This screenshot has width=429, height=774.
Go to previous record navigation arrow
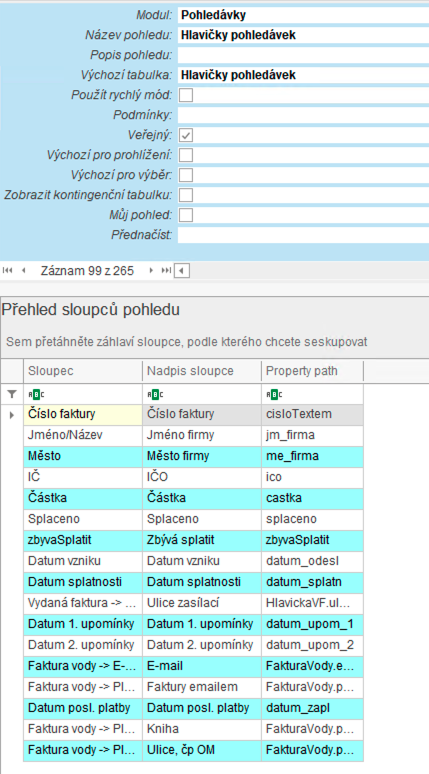click(x=23, y=271)
